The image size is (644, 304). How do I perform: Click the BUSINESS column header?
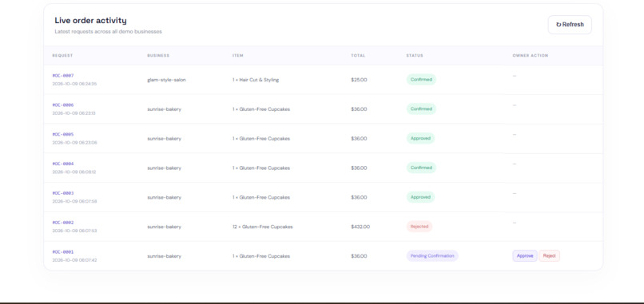click(158, 56)
